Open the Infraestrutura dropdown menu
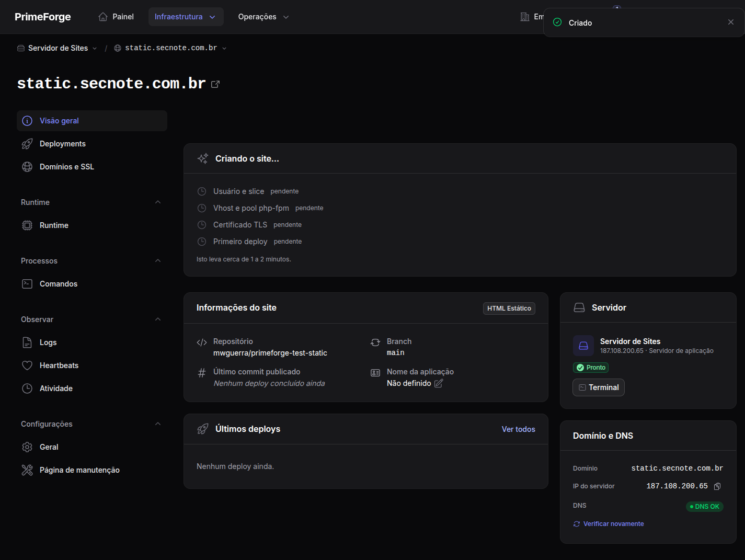 pyautogui.click(x=186, y=17)
